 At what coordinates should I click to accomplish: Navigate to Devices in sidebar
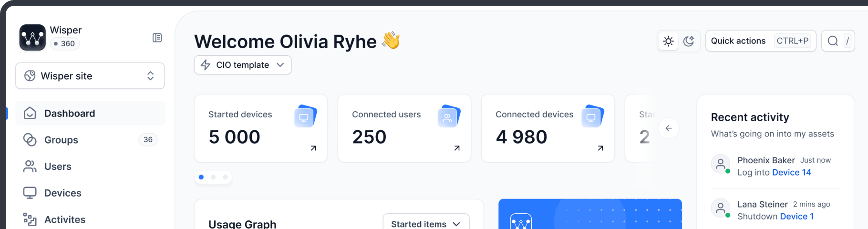tap(62, 193)
